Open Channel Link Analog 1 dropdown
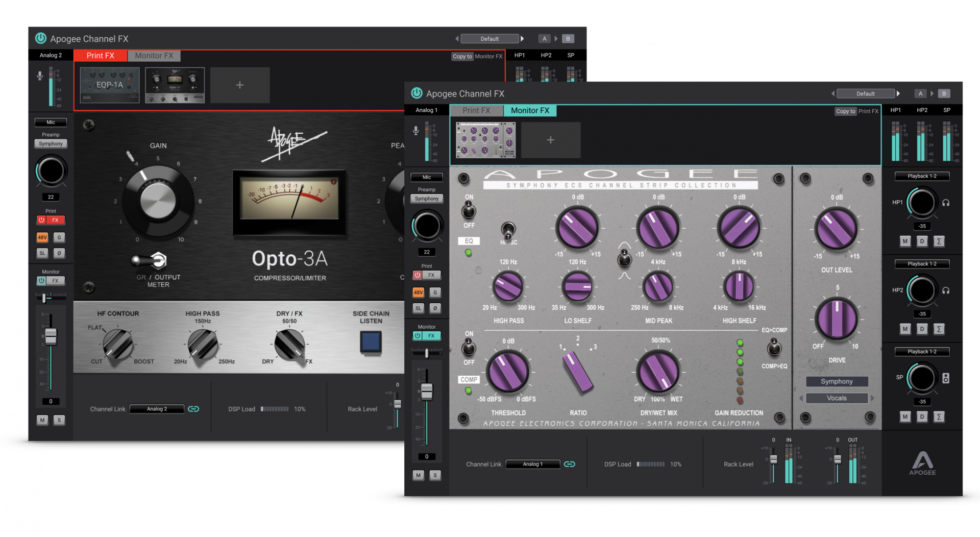Viewport: 980px width, 537px height. coord(532,464)
